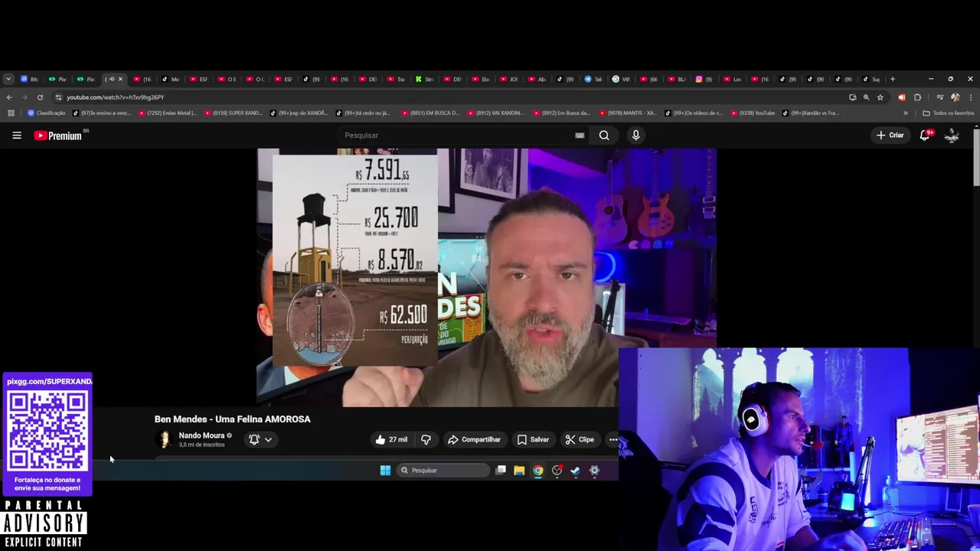The width and height of the screenshot is (980, 551).
Task: Open the on-screen keyboard icon in YouTube search
Action: coord(580,135)
